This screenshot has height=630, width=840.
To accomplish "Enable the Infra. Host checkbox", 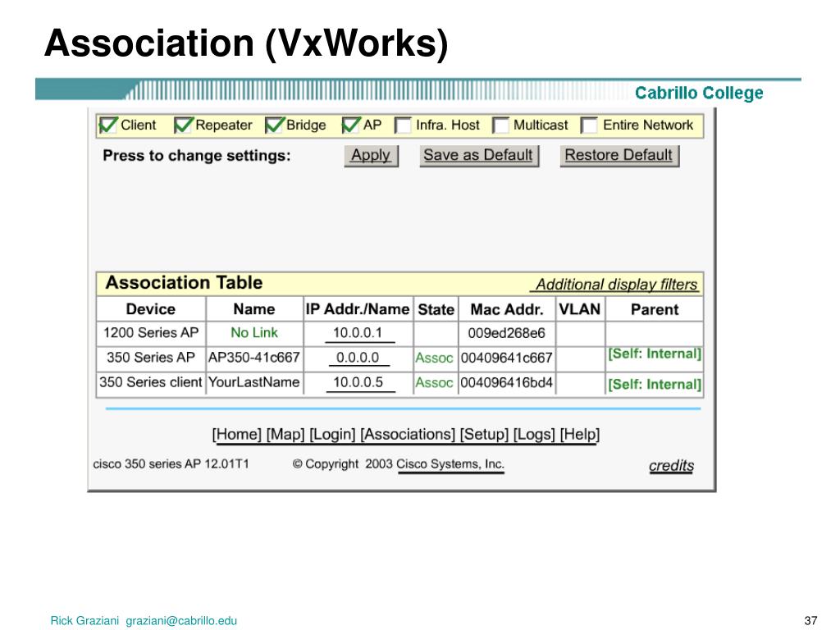I will point(403,126).
